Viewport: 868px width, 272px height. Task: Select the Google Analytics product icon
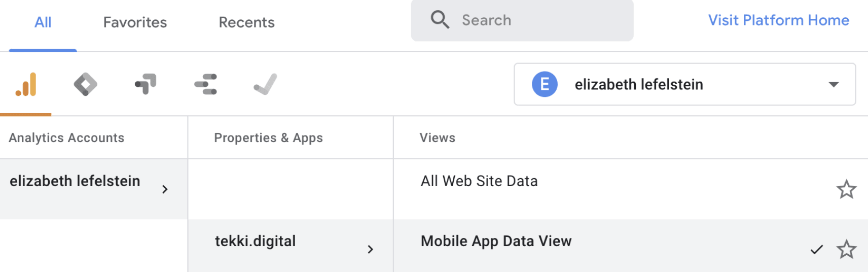click(26, 84)
